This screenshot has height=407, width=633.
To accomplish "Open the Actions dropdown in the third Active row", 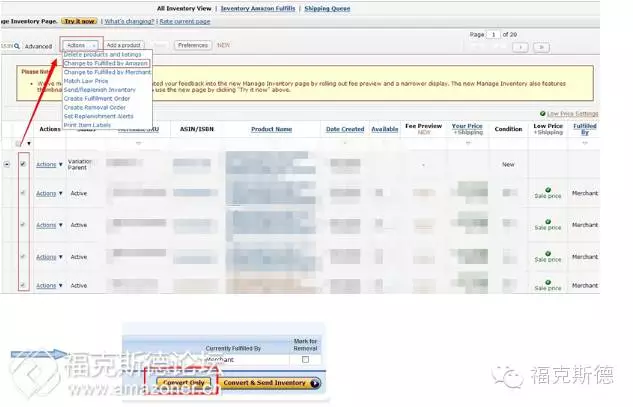I will click(x=49, y=257).
